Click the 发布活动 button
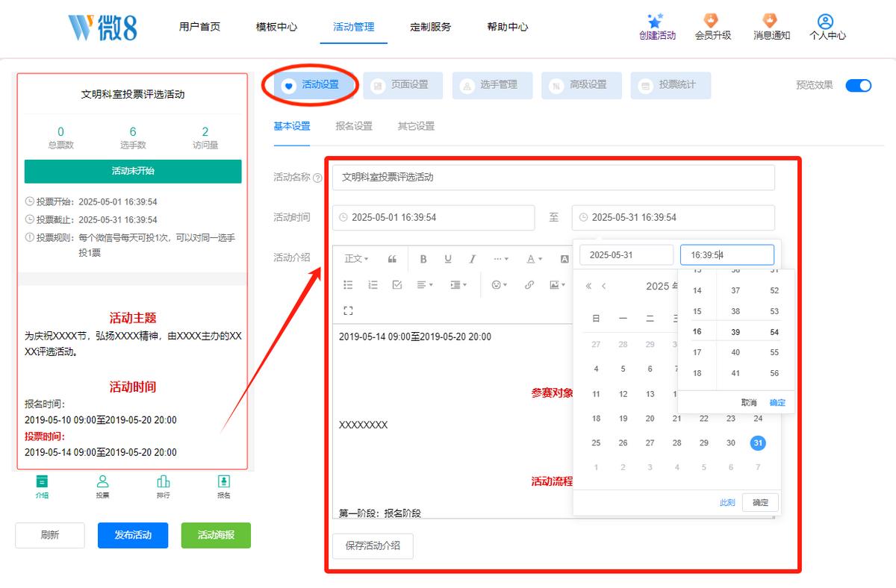The image size is (896, 588). [133, 535]
